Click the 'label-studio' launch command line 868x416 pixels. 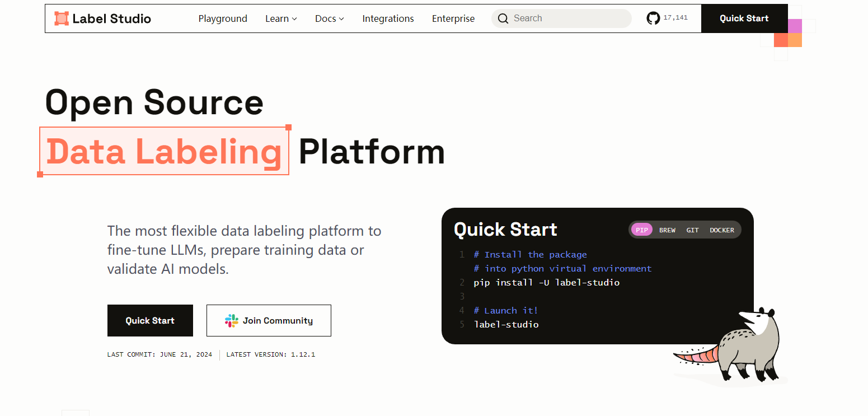coord(506,325)
